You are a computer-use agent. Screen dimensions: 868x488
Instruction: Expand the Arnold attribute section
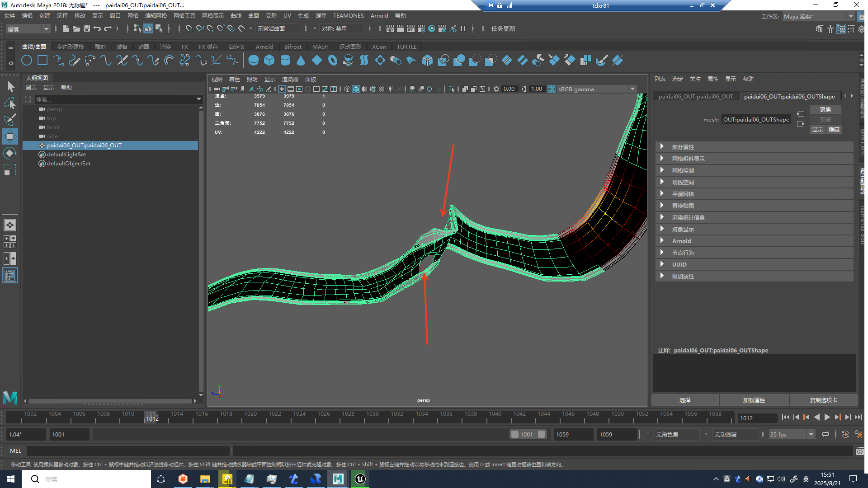coord(681,241)
